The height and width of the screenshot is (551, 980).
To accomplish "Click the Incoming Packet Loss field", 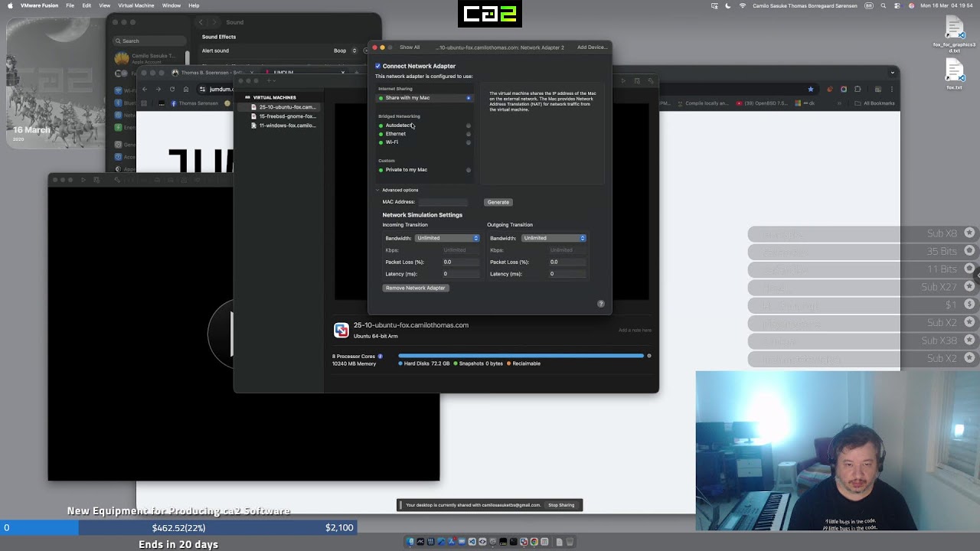I will click(x=460, y=262).
